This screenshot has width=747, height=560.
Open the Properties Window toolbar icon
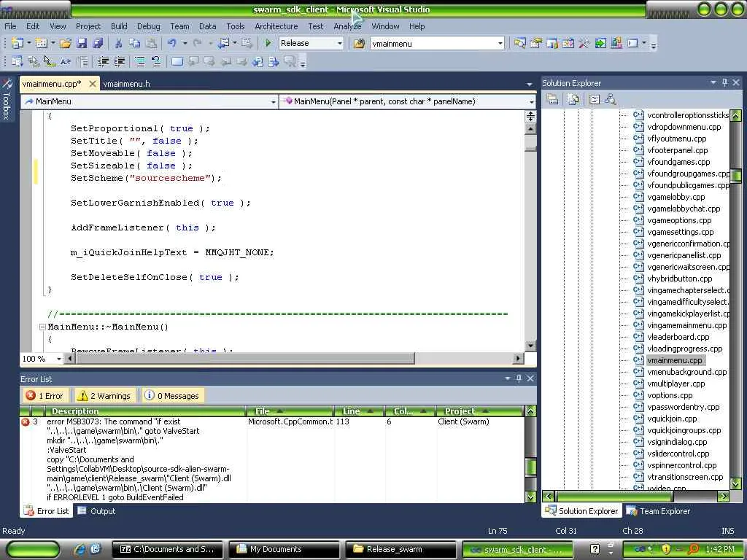(x=536, y=43)
